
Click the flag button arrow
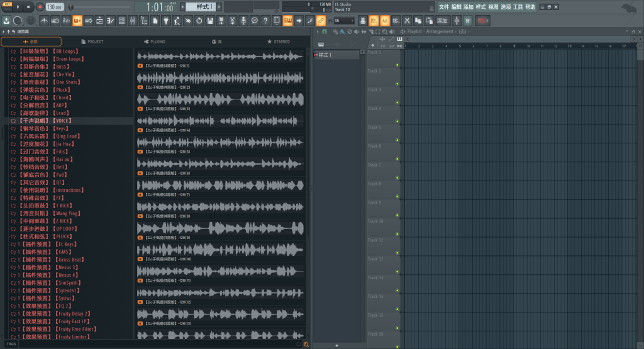click(487, 21)
